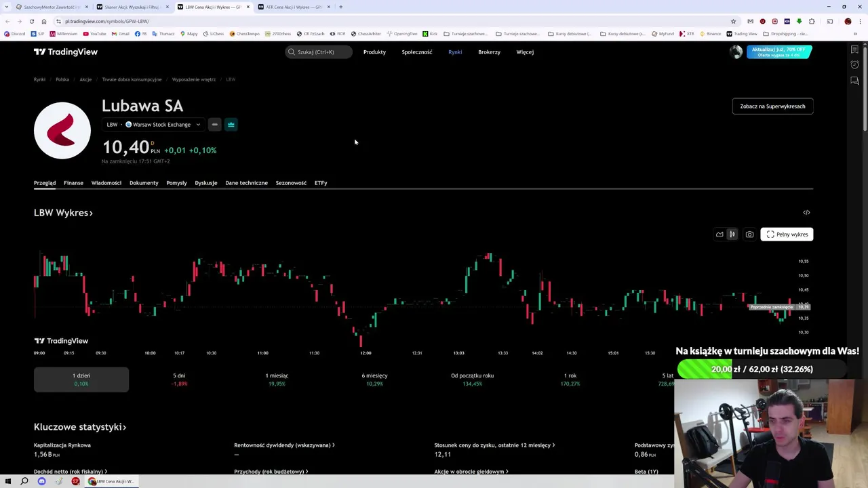
Task: Switch chart to area style
Action: pos(719,235)
